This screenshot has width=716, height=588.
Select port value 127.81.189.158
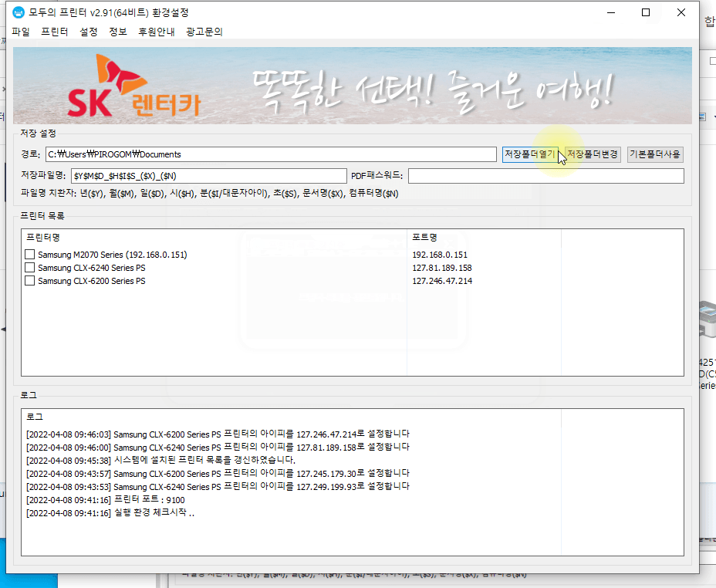point(442,268)
